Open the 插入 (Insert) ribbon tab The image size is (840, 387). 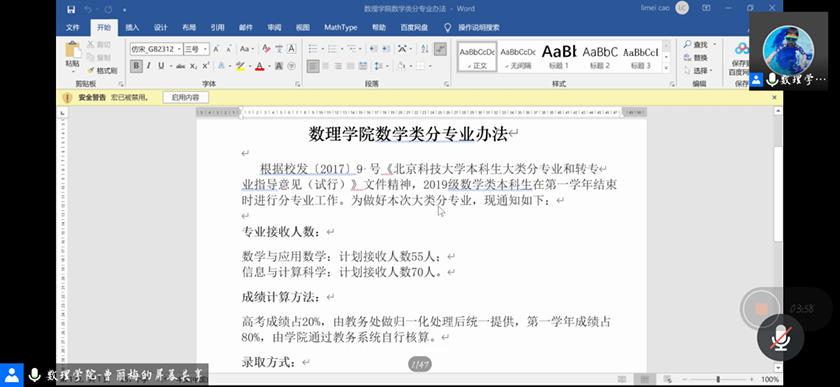[132, 27]
